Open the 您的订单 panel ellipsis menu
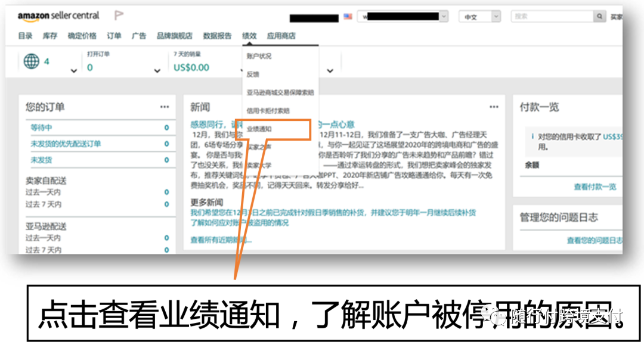Viewport: 644px width, 345px height. pos(165,105)
